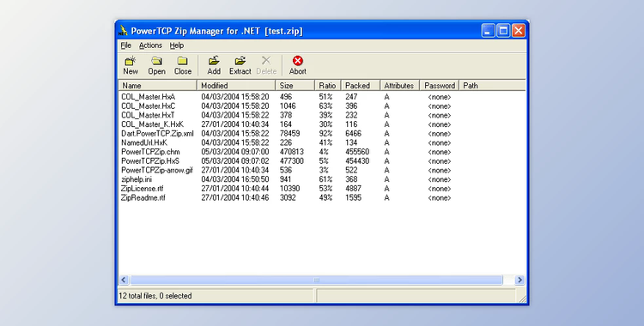Click the PowerTCP title bar application icon

(x=123, y=31)
